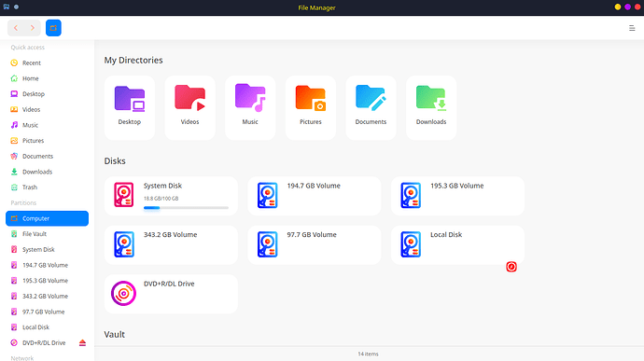Image resolution: width=644 pixels, height=361 pixels.
Task: Select System Disk in the sidebar
Action: [47, 250]
